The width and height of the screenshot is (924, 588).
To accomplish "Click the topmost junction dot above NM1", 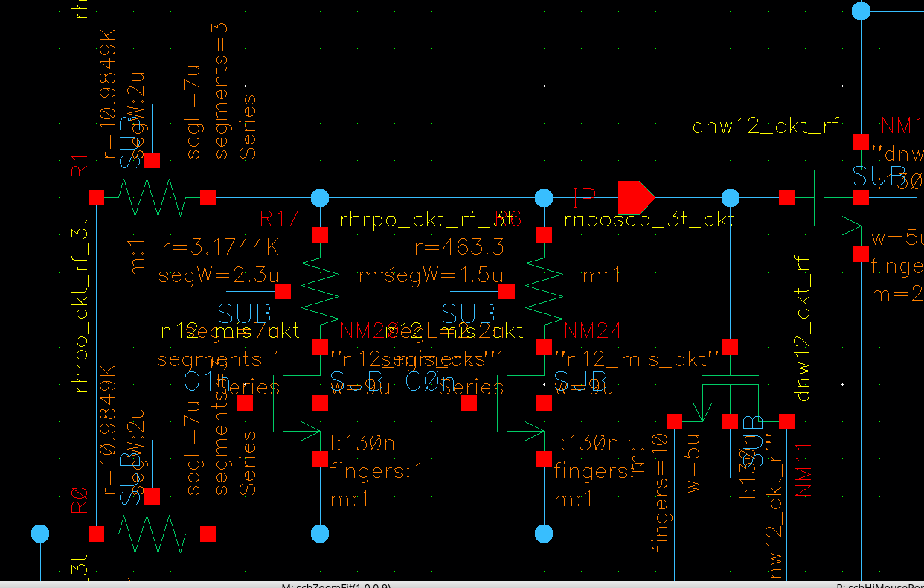I will (x=861, y=11).
